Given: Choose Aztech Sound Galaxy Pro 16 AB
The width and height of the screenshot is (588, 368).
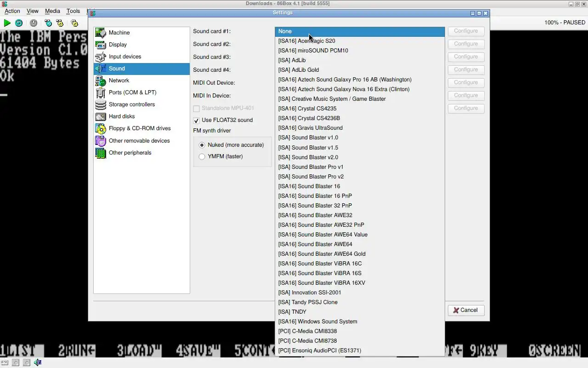Looking at the screenshot, I should (x=360, y=80).
